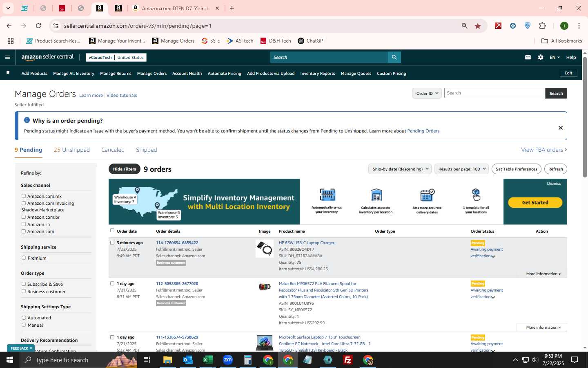Check the Subscribe & Save order type

point(24,284)
